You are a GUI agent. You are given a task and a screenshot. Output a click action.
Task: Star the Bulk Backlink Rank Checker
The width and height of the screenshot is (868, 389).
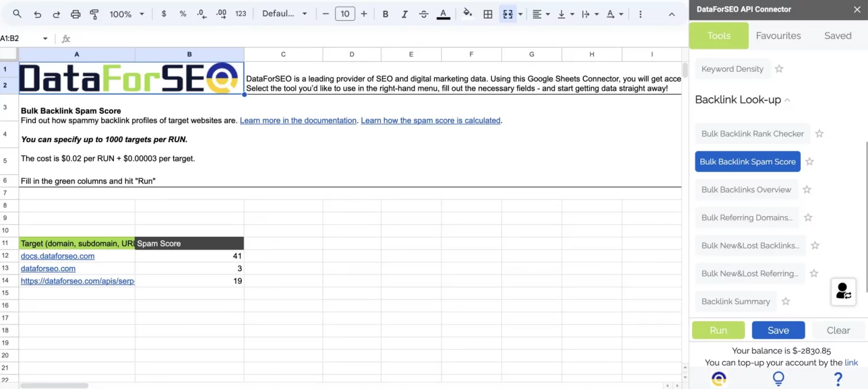click(819, 134)
